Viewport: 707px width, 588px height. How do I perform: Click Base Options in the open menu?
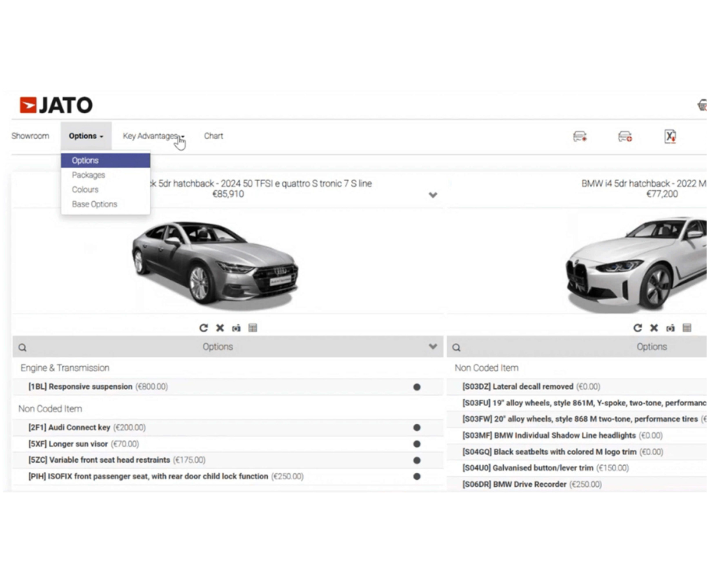pyautogui.click(x=95, y=204)
